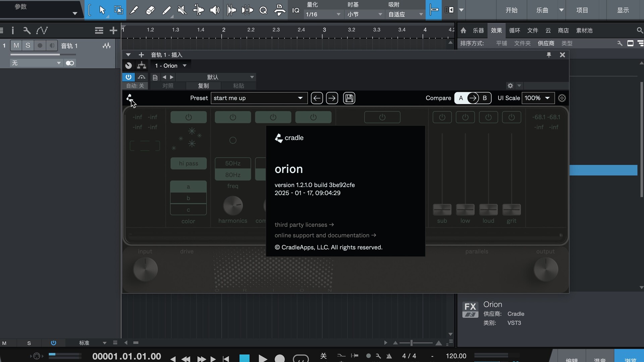Add a new track with plus icon
This screenshot has height=362, width=644.
113,31
